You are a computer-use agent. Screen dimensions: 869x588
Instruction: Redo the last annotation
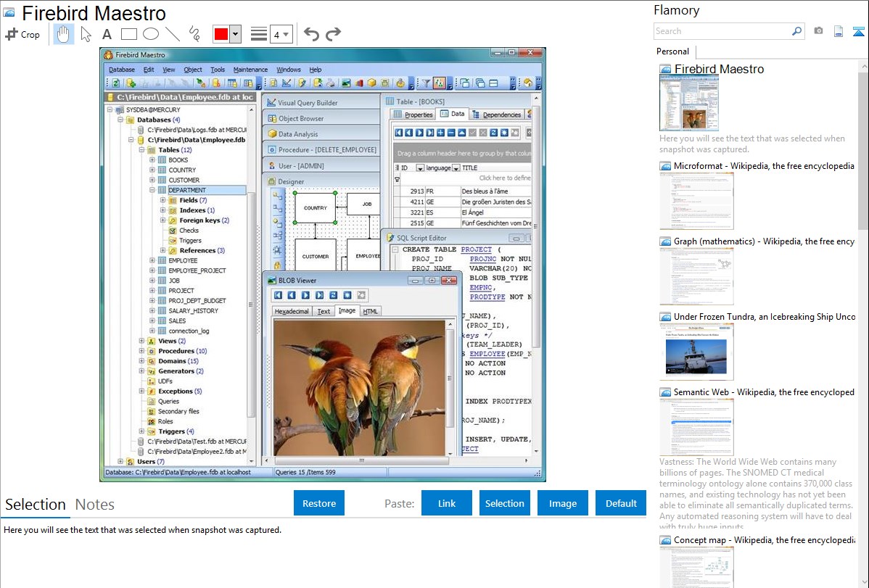333,34
